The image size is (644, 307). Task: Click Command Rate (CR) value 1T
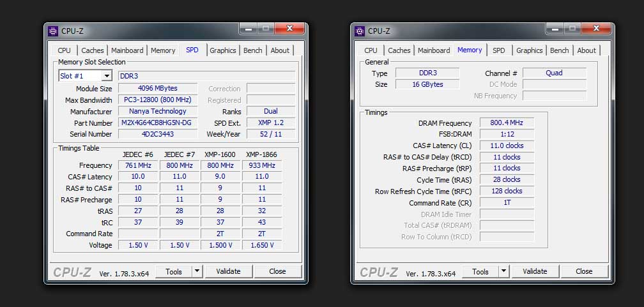(507, 202)
